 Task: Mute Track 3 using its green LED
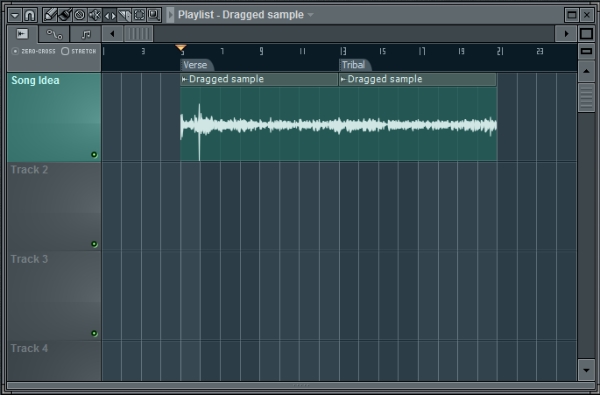(94, 333)
